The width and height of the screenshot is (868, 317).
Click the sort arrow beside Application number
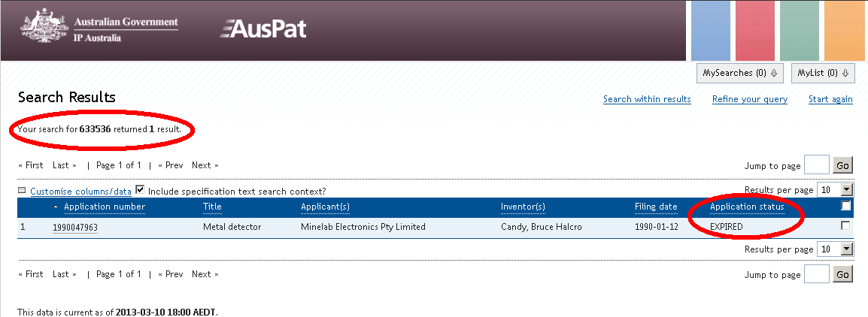pos(56,207)
